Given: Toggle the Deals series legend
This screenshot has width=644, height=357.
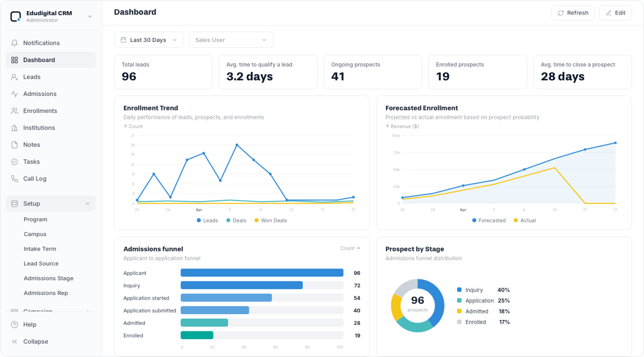Looking at the screenshot, I should [236, 220].
